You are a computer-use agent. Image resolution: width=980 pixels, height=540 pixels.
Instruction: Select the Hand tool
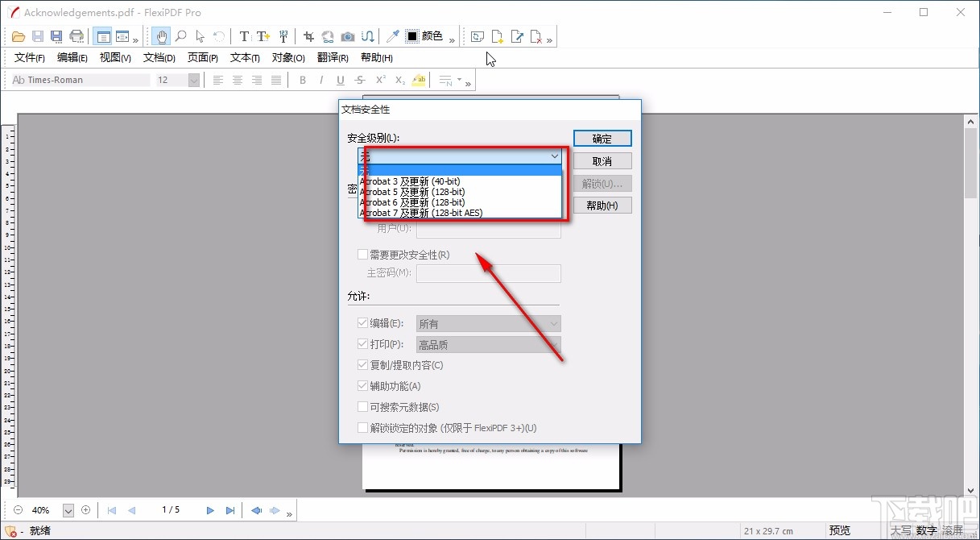coord(160,36)
